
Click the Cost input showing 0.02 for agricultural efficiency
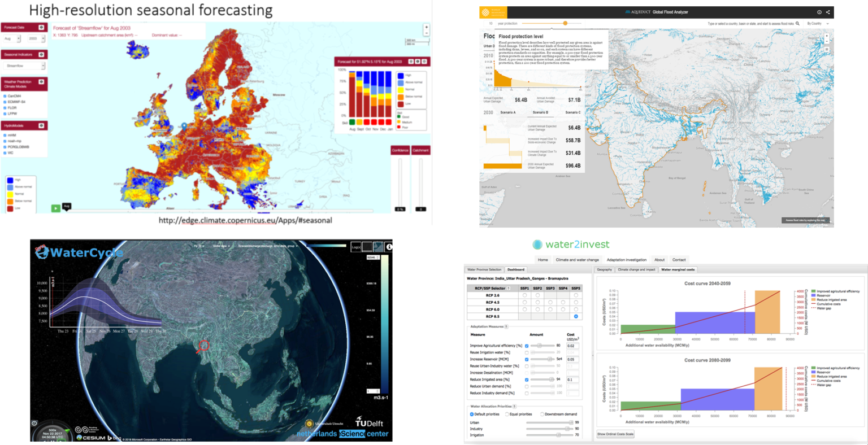coord(573,346)
